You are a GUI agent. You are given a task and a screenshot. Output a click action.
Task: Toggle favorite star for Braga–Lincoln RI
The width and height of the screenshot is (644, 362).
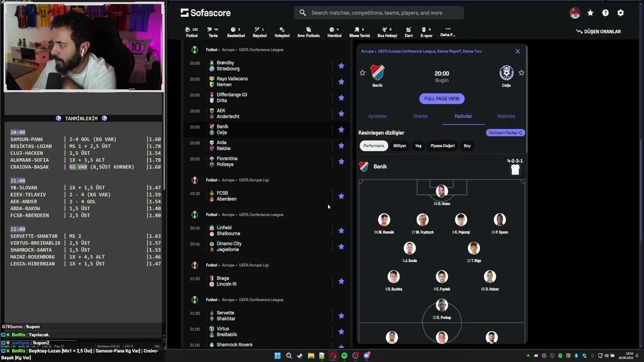(341, 281)
